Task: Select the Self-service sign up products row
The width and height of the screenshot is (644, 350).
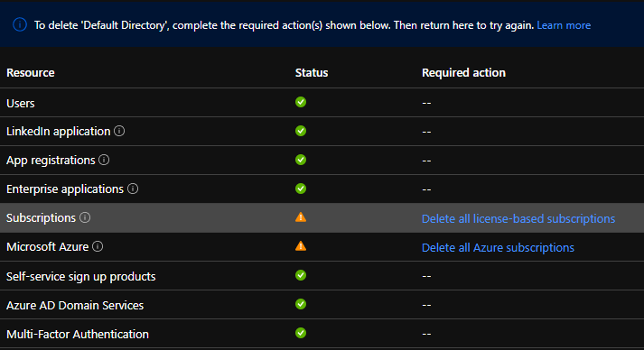Action: tap(322, 276)
